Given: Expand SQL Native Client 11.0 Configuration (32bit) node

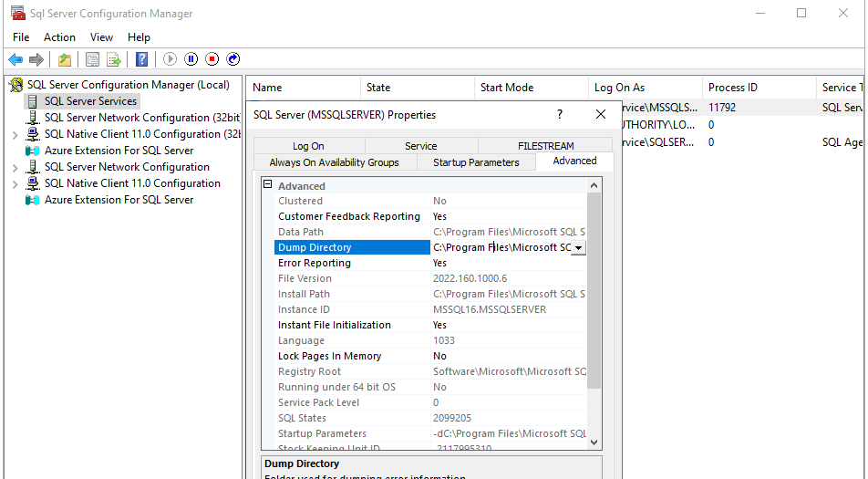Looking at the screenshot, I should (x=15, y=134).
